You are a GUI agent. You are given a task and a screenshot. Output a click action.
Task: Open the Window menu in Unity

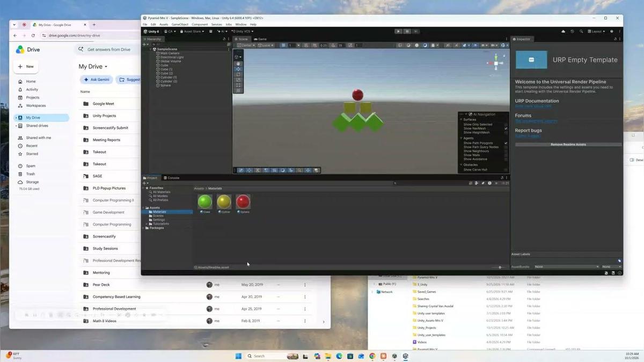tap(241, 24)
